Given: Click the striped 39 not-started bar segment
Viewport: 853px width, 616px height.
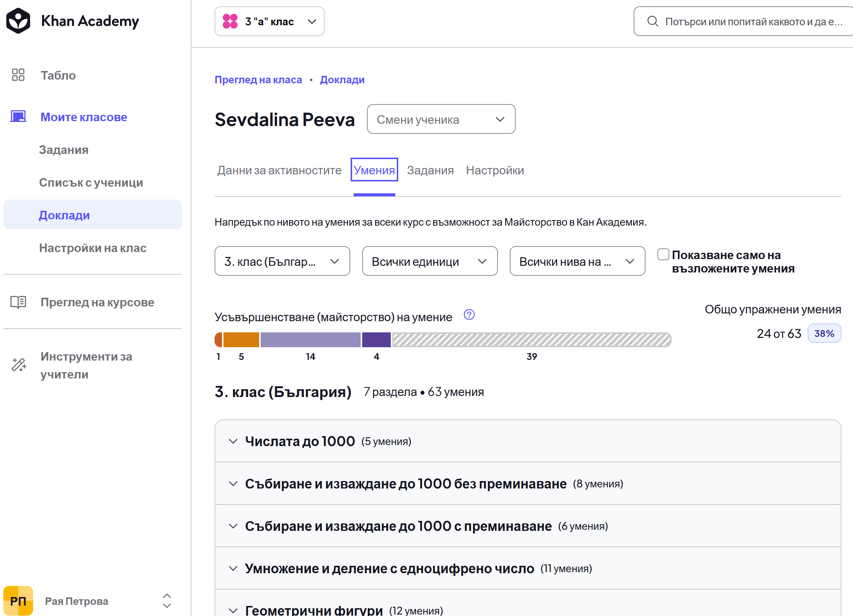Looking at the screenshot, I should point(532,339).
